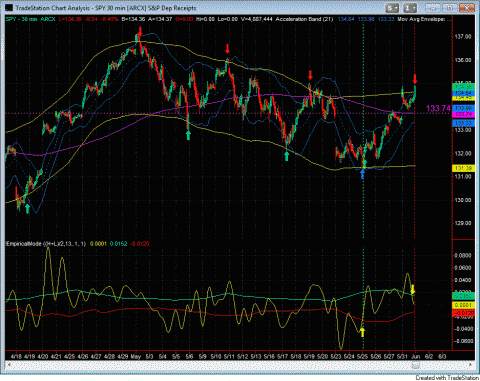The width and height of the screenshot is (480, 381).
Task: Click the scrollbar right arrow below the chart
Action: point(471,366)
